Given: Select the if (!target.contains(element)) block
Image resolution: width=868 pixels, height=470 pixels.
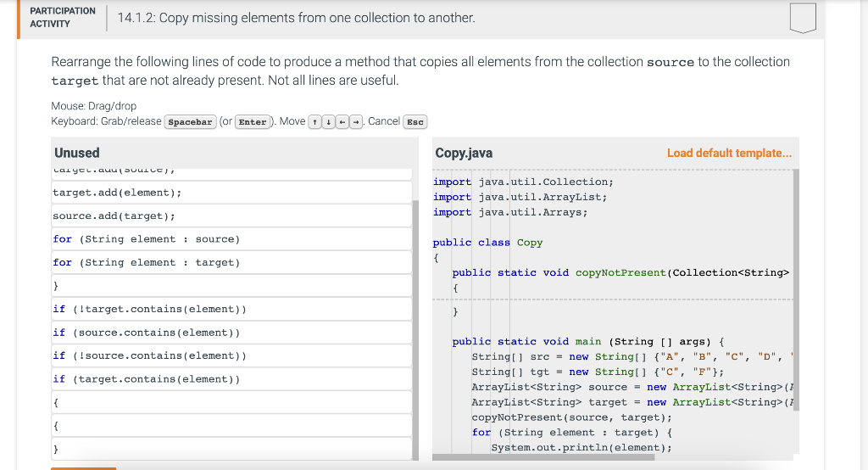Looking at the screenshot, I should (x=149, y=309).
